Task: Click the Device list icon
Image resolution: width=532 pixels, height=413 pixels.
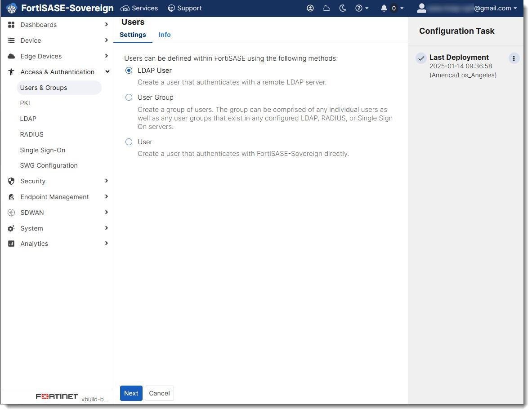Action: tap(11, 41)
